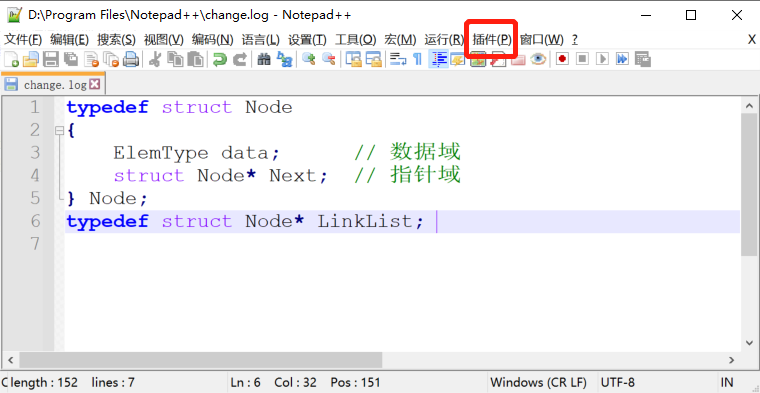
Task: Click the Close document toolbar icon
Action: coord(92,59)
